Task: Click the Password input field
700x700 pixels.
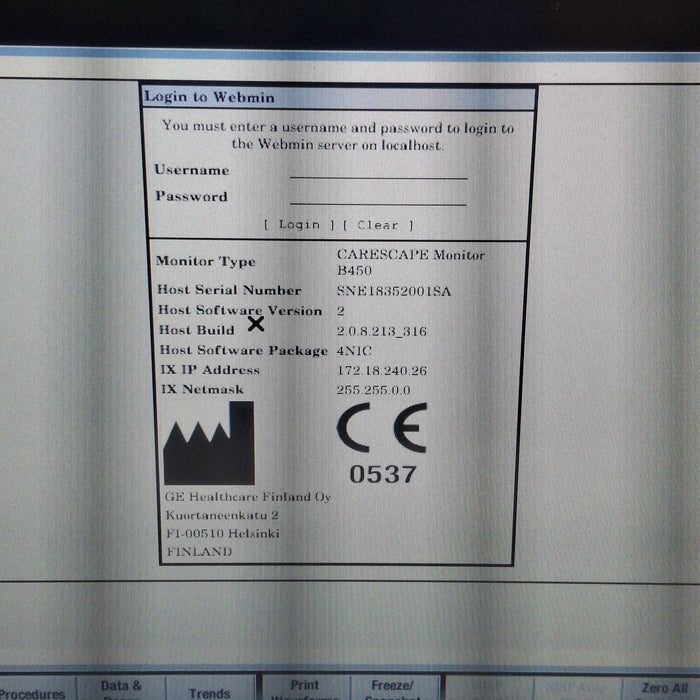Action: [379, 197]
